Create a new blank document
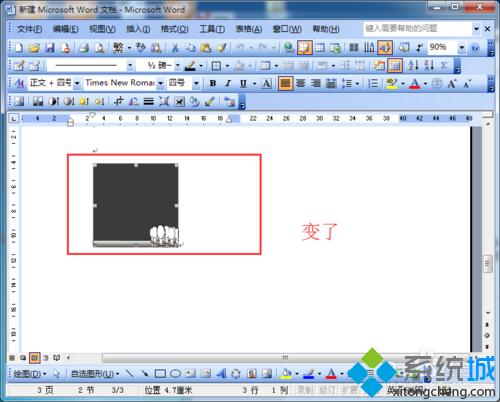The image size is (500, 402). (x=19, y=48)
